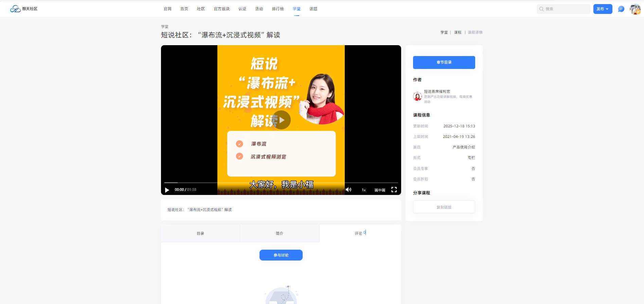This screenshot has width=644, height=304.
Task: Open the user avatar menu
Action: click(x=635, y=9)
